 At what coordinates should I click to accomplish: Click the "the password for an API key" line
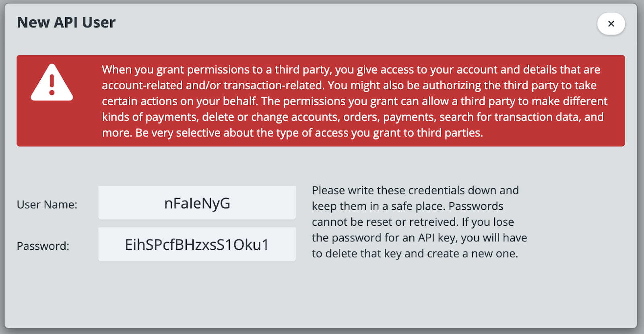tap(419, 238)
